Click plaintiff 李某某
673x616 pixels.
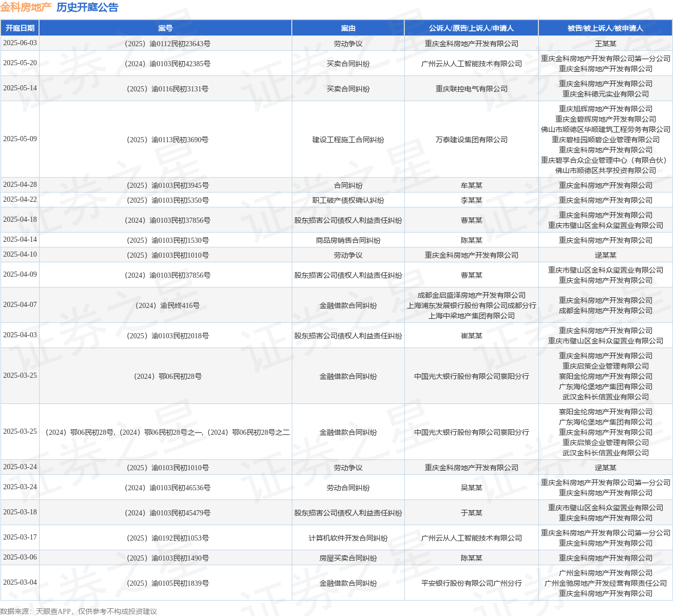[x=472, y=200]
